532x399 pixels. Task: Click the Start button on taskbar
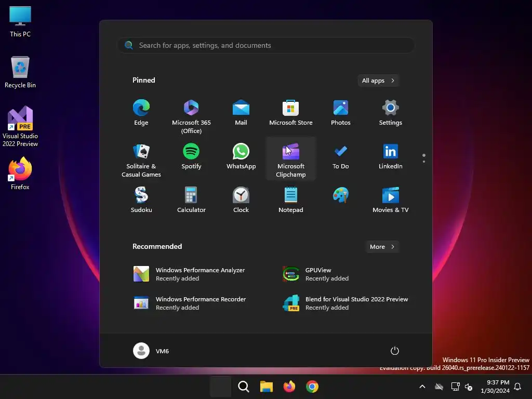(220, 387)
